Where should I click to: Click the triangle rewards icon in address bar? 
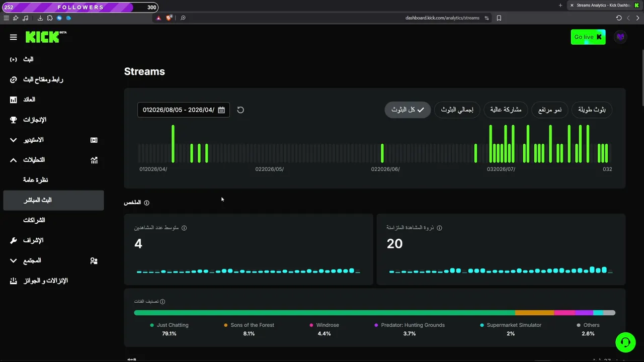point(158,18)
